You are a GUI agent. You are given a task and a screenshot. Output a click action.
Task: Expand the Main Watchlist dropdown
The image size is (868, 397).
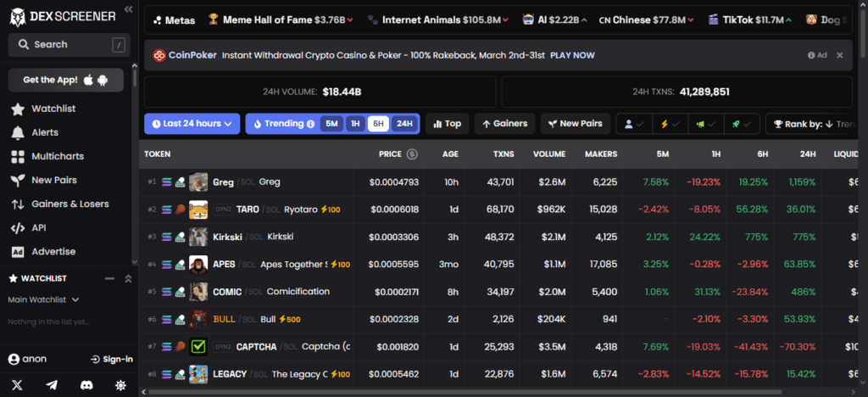(x=43, y=299)
